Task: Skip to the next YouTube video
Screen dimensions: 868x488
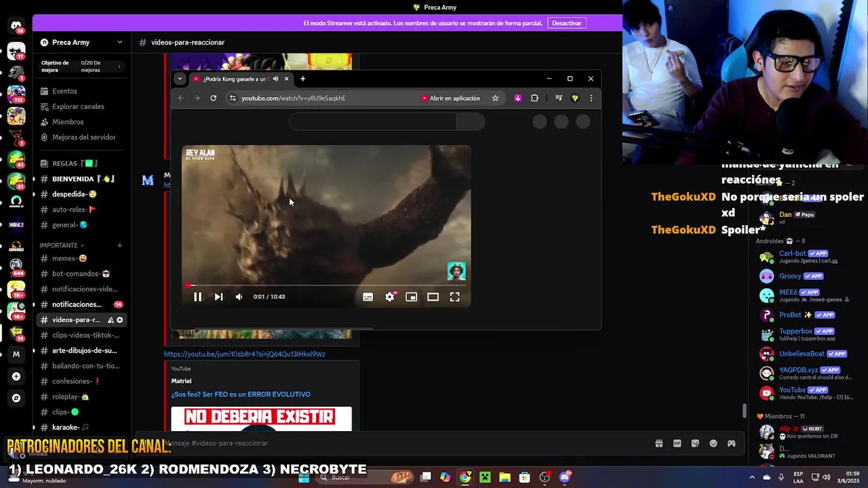Action: tap(218, 297)
